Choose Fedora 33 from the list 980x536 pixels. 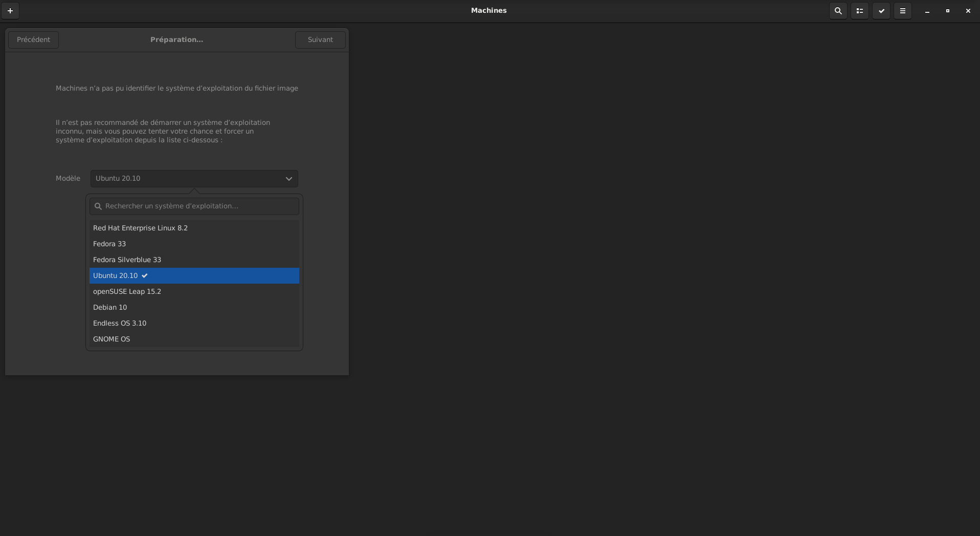194,244
